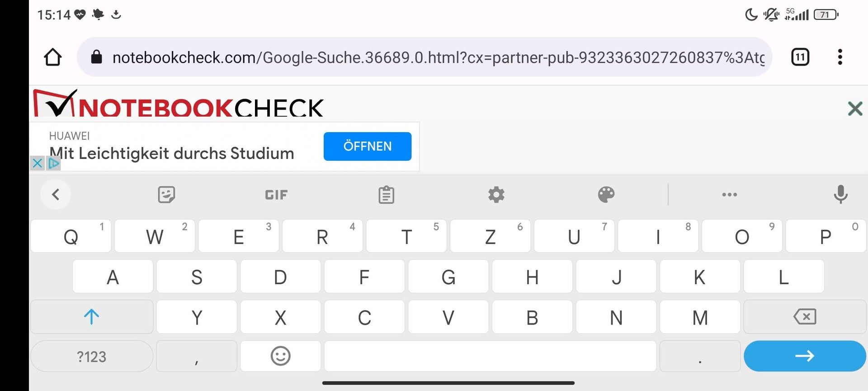This screenshot has height=391, width=868.
Task: Open the keyboard clipboard
Action: (386, 195)
